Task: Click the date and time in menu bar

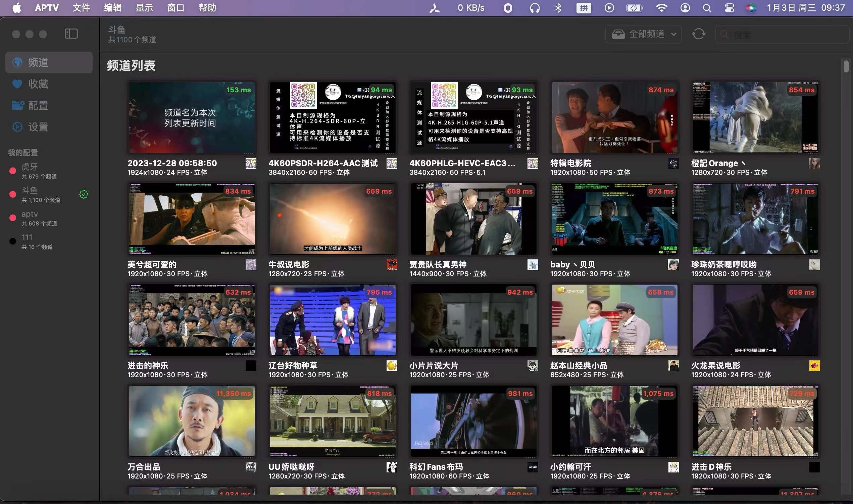Action: (x=805, y=8)
